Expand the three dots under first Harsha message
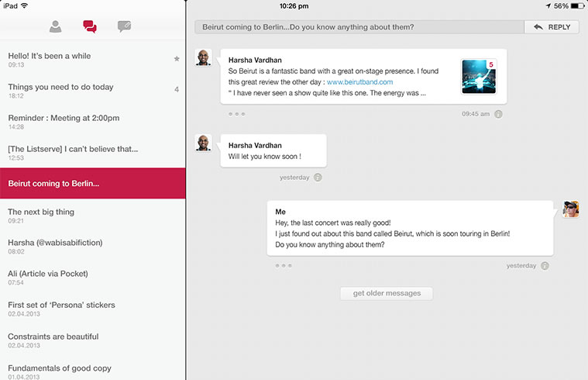The image size is (588, 380). [236, 114]
